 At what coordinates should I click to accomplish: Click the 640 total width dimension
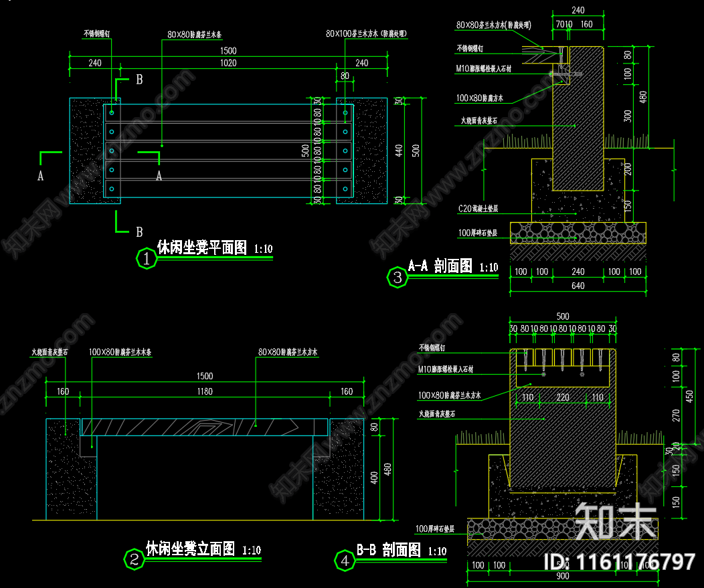578,286
